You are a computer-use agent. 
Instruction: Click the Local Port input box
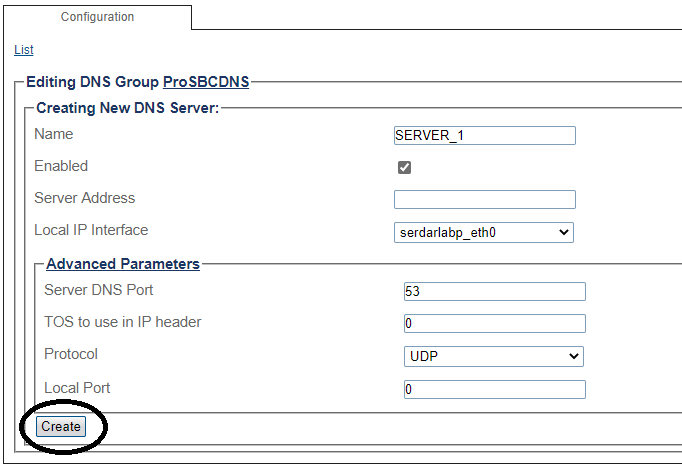click(x=494, y=389)
